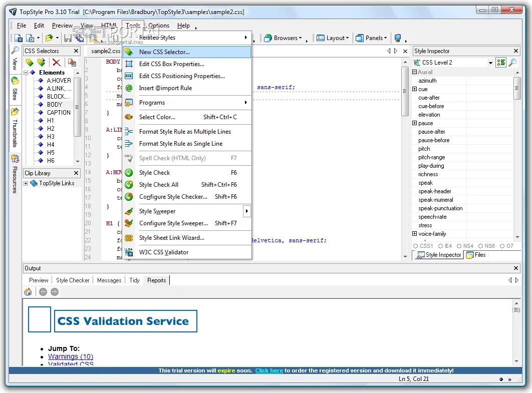Open the Edit menu
This screenshot has height=393, width=532.
click(39, 26)
